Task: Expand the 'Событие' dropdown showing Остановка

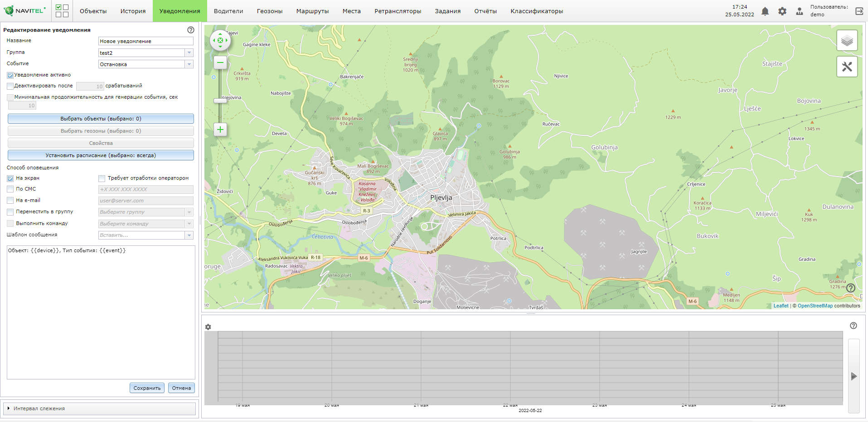Action: click(x=189, y=64)
